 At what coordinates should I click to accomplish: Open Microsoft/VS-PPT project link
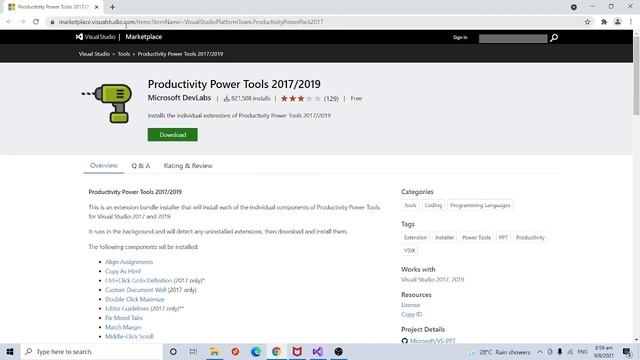click(433, 341)
